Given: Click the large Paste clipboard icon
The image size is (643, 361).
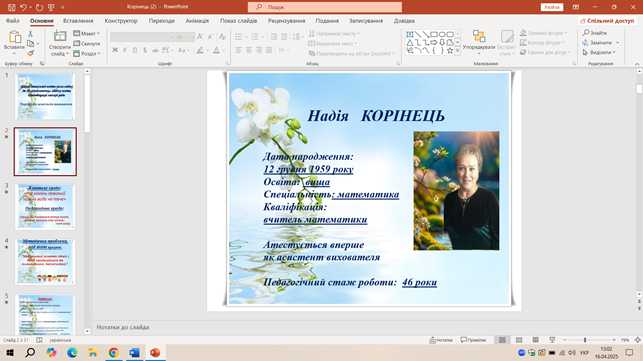Looking at the screenshot, I should tap(14, 37).
